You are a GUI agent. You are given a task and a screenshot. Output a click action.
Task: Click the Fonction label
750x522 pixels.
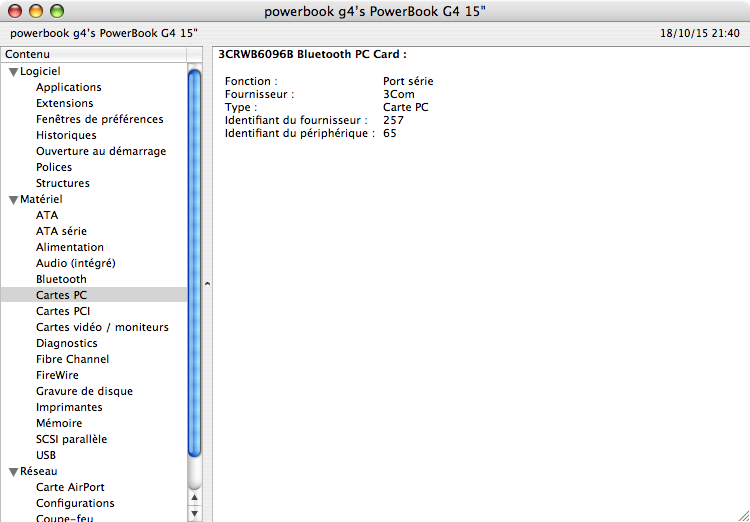[251, 81]
